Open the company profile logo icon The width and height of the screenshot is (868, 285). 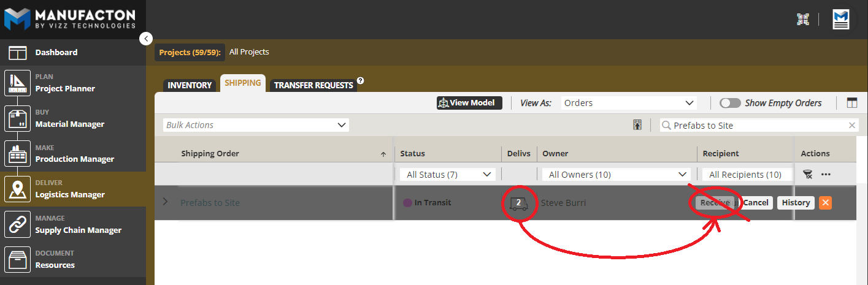click(840, 20)
